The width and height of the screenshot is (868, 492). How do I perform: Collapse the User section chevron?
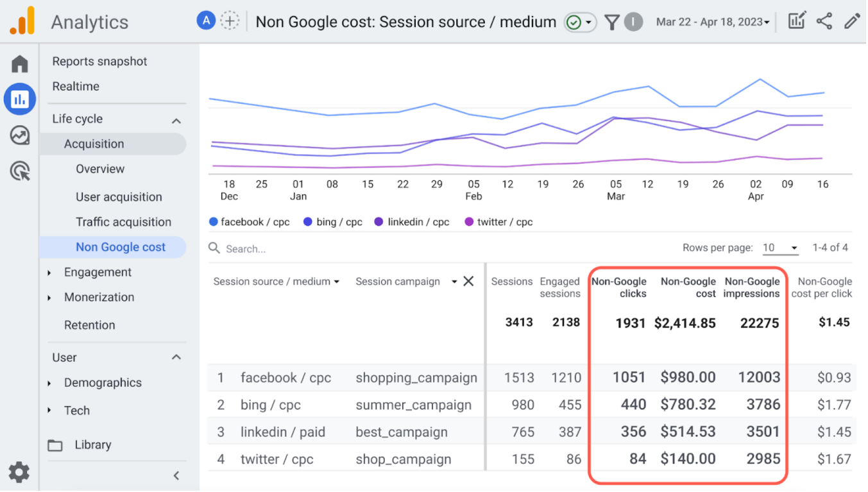[x=176, y=357]
